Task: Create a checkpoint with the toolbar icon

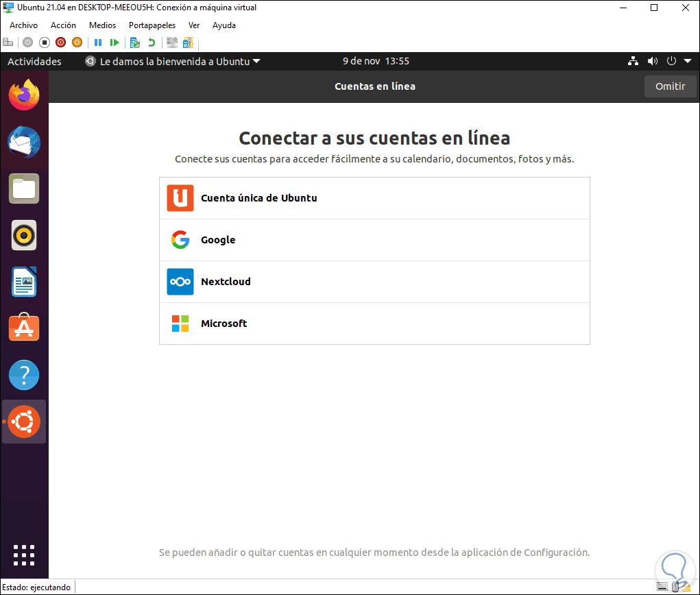Action: 135,42
